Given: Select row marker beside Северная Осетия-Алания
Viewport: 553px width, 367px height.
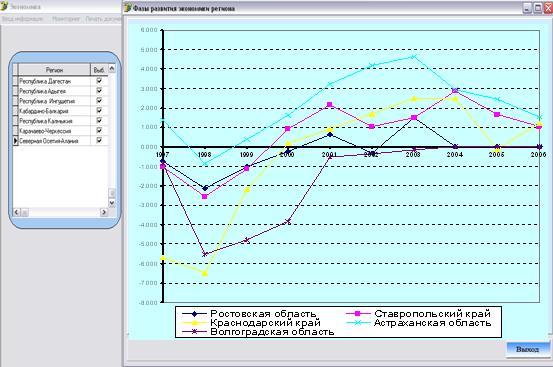Looking at the screenshot, I should coord(15,141).
